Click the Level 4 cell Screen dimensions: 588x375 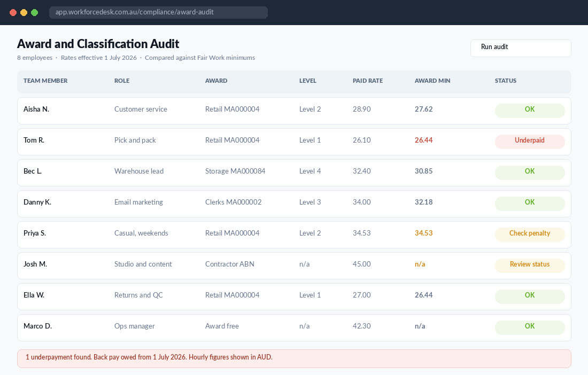click(x=310, y=171)
